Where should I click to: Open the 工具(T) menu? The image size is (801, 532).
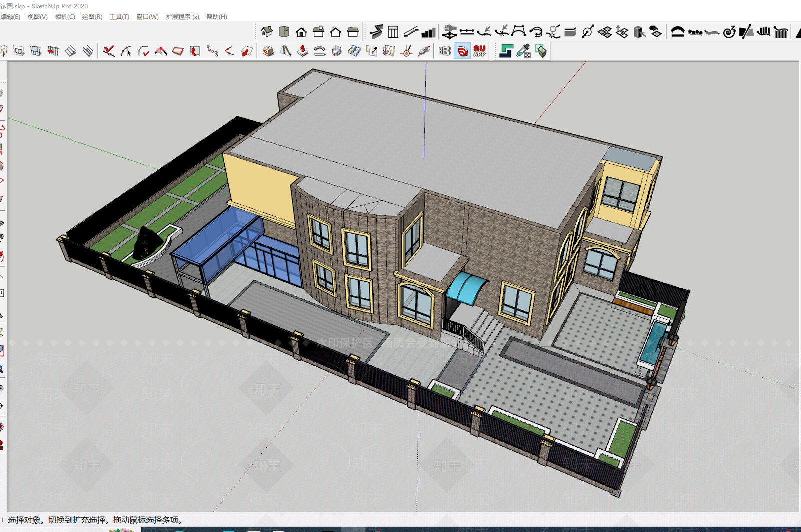119,17
